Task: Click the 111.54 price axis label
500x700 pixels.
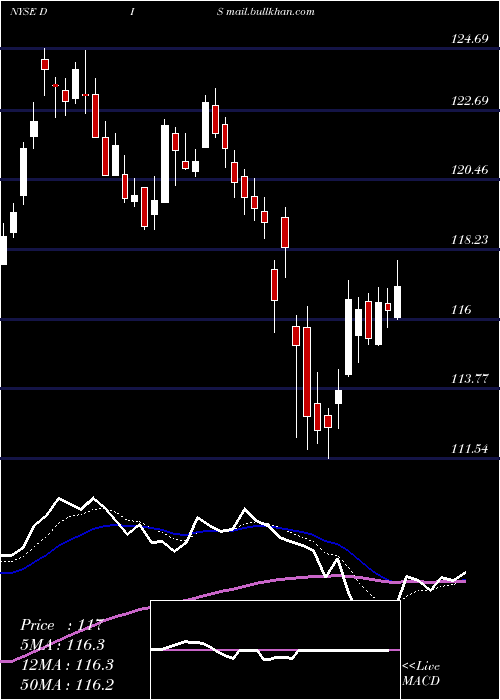Action: click(x=470, y=449)
